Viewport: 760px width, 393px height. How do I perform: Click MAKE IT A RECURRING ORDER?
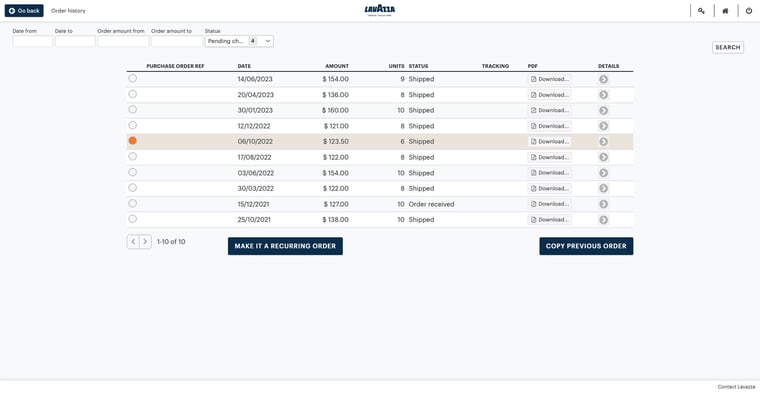[285, 246]
